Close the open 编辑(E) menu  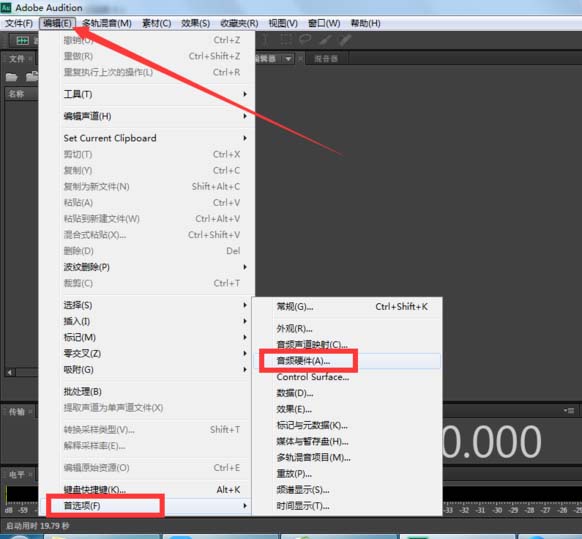(x=58, y=23)
